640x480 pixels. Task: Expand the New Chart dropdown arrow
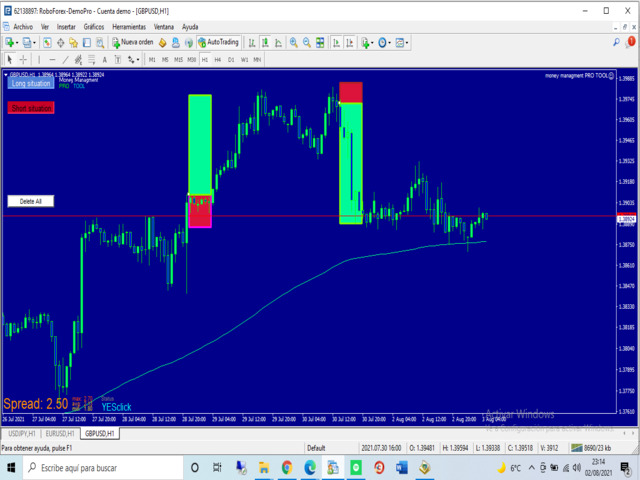point(17,42)
